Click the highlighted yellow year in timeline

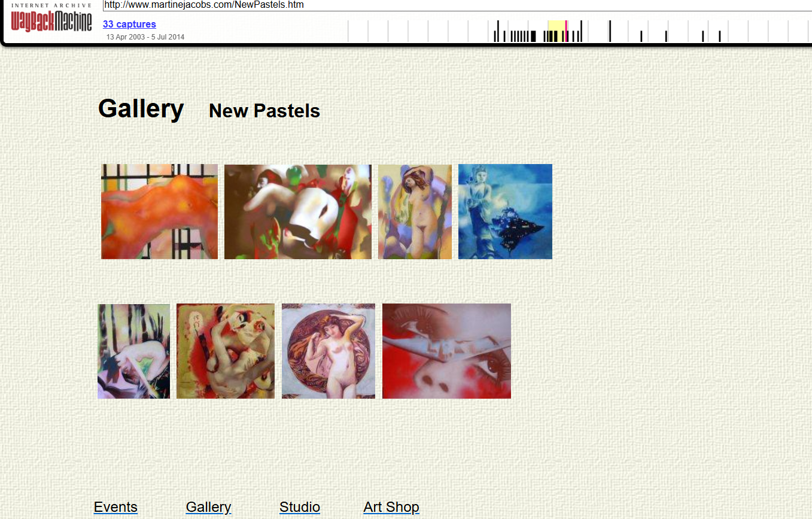click(x=558, y=31)
